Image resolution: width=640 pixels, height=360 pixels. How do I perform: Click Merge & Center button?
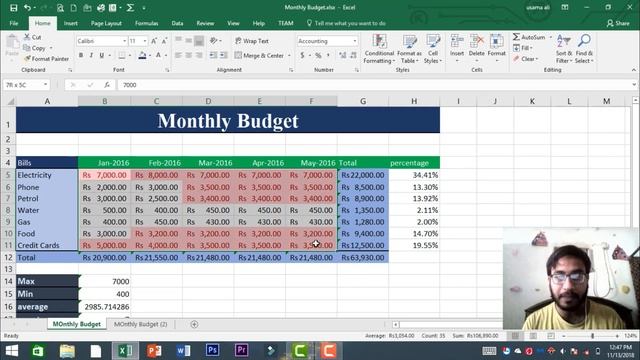coord(260,55)
